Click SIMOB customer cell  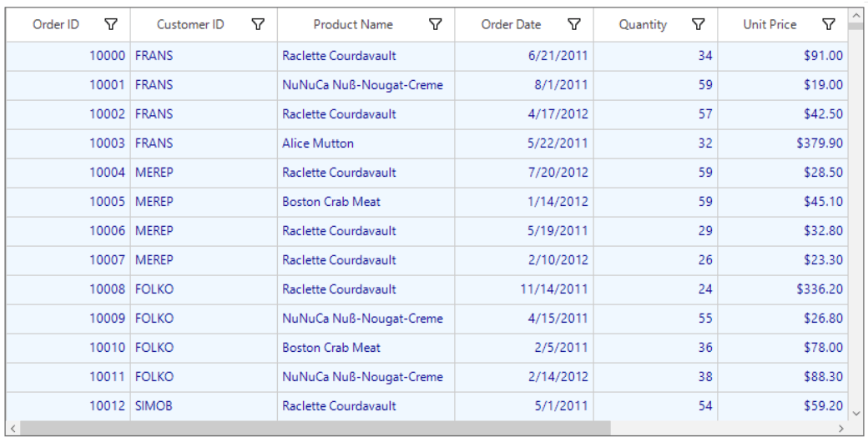[x=204, y=406]
